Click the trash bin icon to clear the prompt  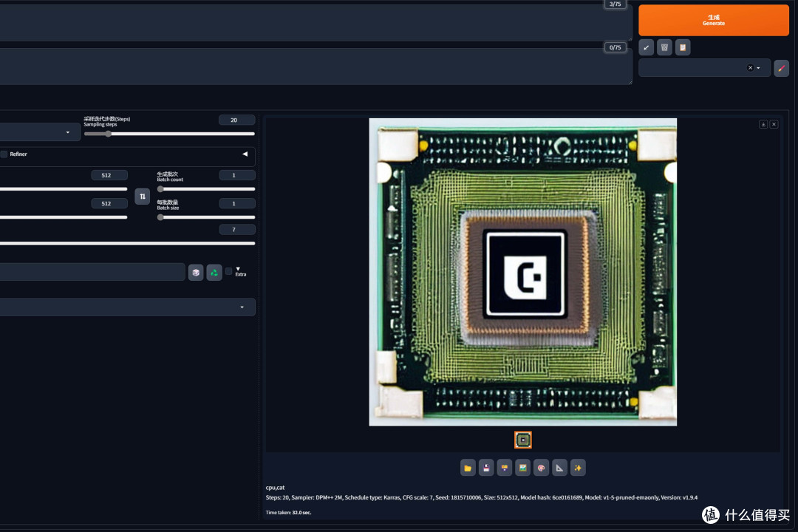click(x=665, y=47)
